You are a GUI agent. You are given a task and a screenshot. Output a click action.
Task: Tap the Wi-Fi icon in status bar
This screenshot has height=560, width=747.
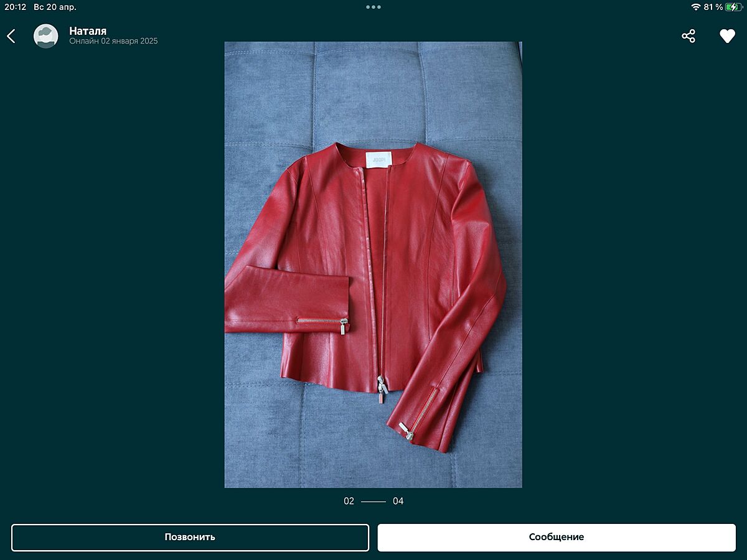pos(695,7)
